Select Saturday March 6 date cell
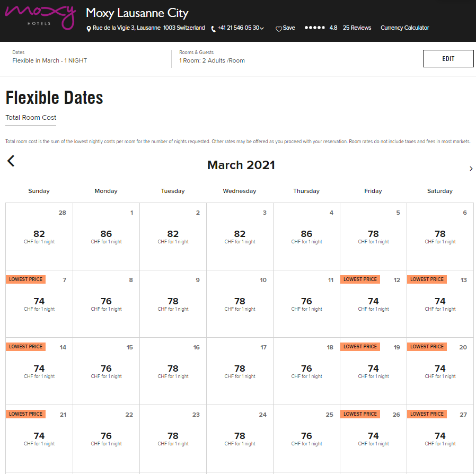 pyautogui.click(x=440, y=236)
